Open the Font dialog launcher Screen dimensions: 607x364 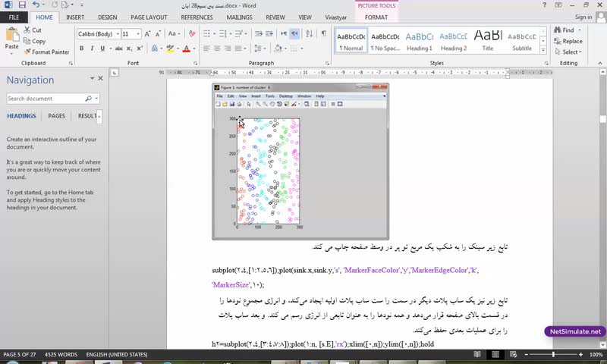[x=196, y=63]
